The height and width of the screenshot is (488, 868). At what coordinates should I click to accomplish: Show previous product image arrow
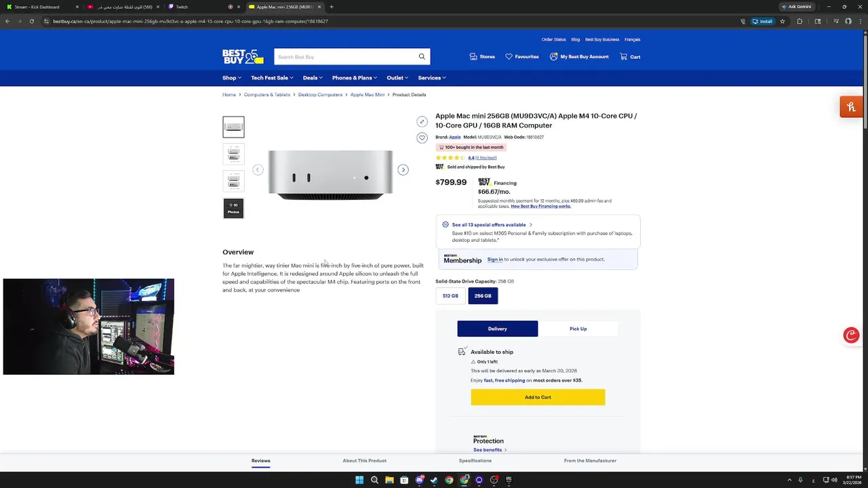click(258, 170)
